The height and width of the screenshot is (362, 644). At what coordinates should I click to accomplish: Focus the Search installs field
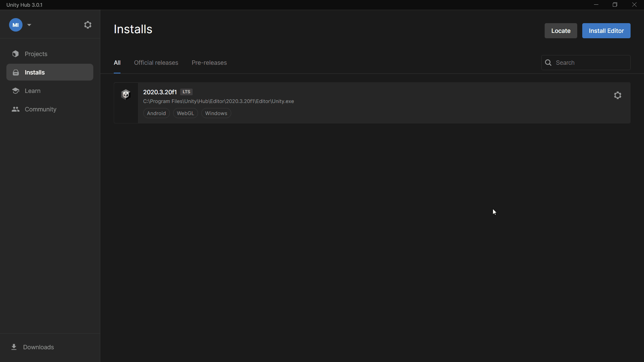(591, 63)
